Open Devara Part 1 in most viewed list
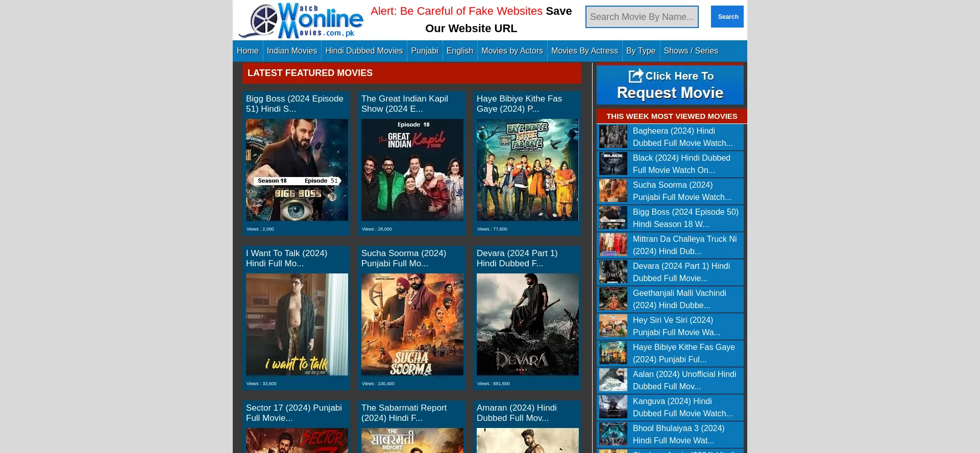Viewport: 980px width, 453px height. point(681,272)
